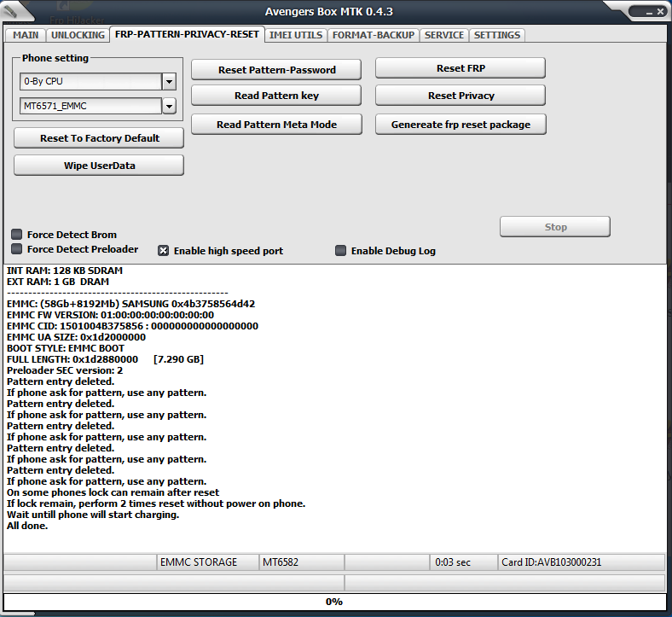The height and width of the screenshot is (617, 672).
Task: Toggle Enable Debug Log checkbox
Action: click(x=341, y=250)
